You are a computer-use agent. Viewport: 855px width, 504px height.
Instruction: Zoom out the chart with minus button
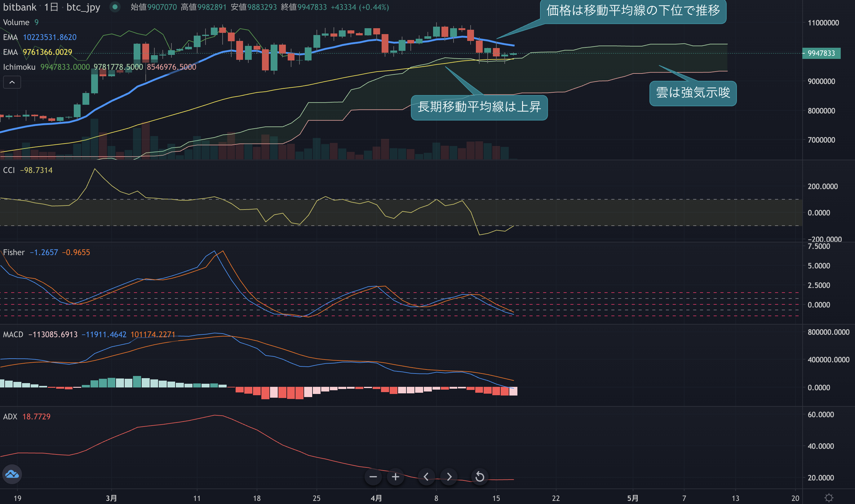pos(373,477)
